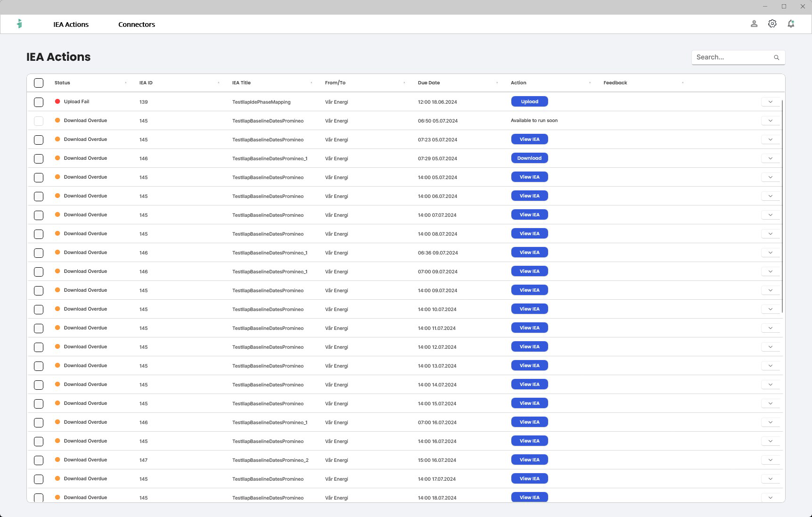This screenshot has height=517, width=812.
Task: Expand row due 14:00 08.07.2024 chevron
Action: [x=771, y=234]
